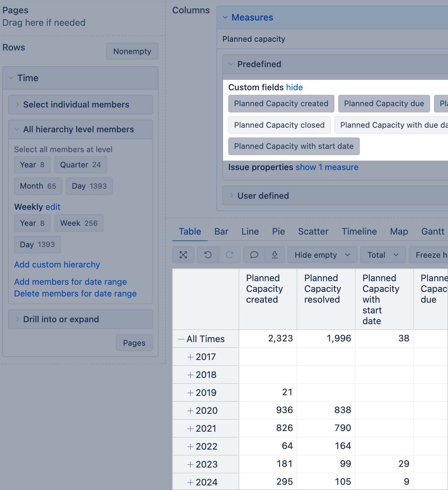
Task: Open the Total dropdown menu
Action: point(383,255)
